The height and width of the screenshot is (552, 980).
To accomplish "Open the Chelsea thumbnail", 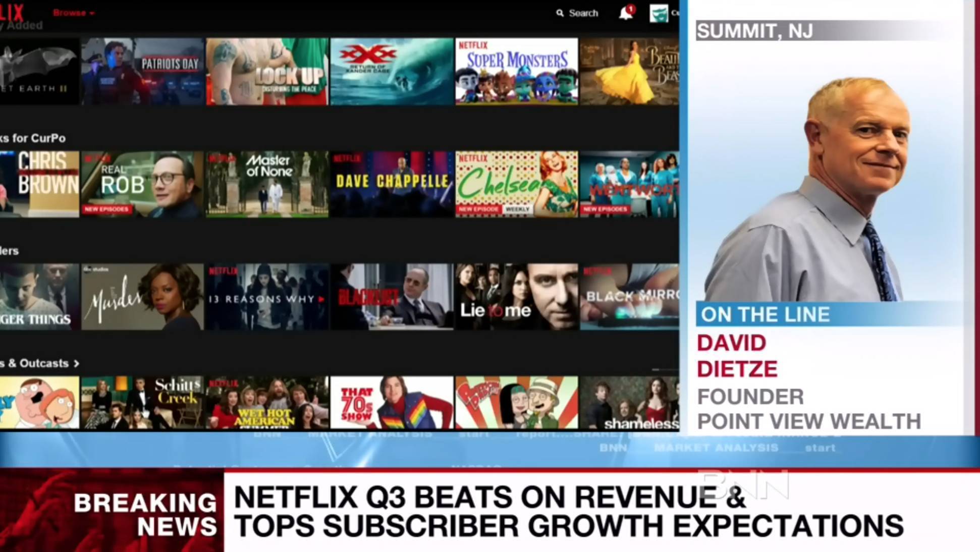I will (x=516, y=184).
